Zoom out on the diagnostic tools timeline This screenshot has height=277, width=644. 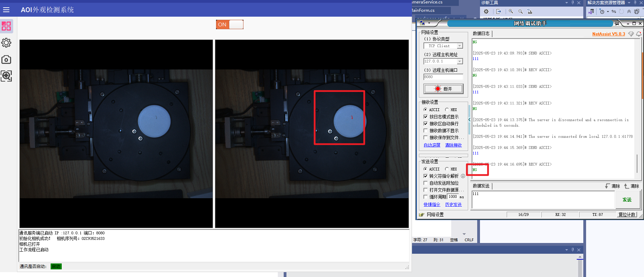point(521,11)
